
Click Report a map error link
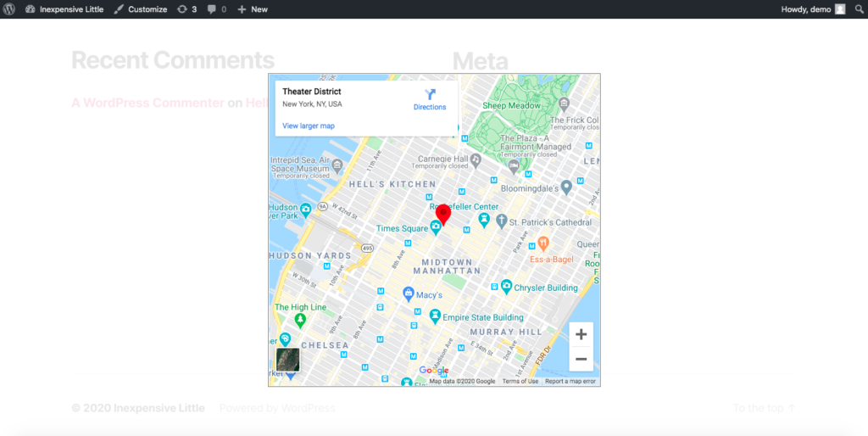tap(570, 382)
